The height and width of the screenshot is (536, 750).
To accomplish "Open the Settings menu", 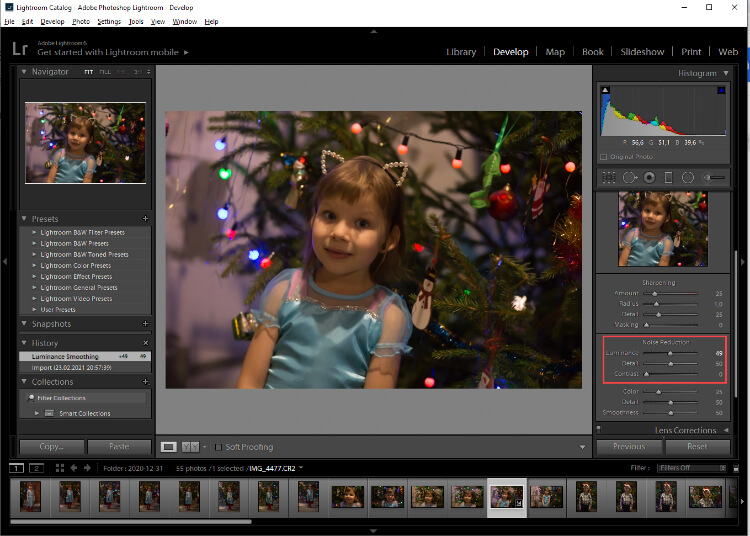I will pyautogui.click(x=109, y=22).
